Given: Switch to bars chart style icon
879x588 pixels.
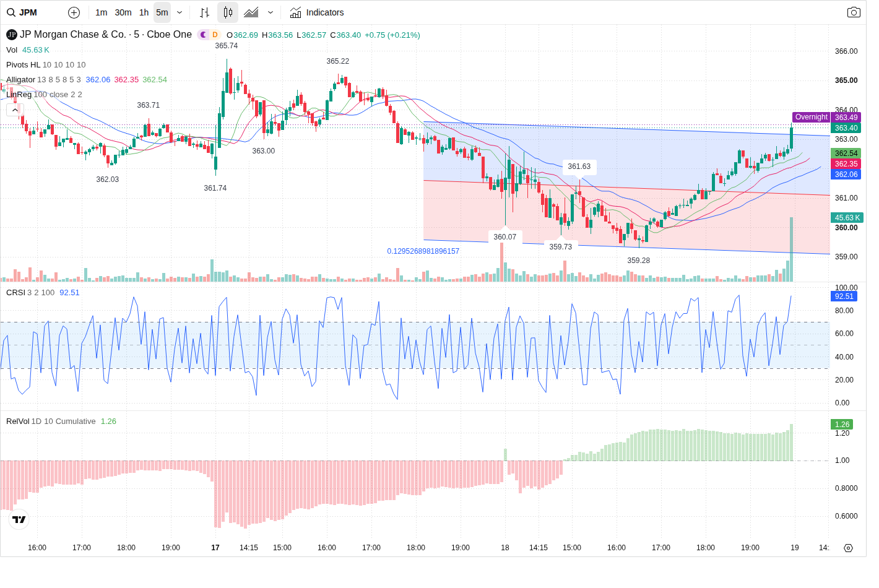Looking at the screenshot, I should pyautogui.click(x=205, y=12).
